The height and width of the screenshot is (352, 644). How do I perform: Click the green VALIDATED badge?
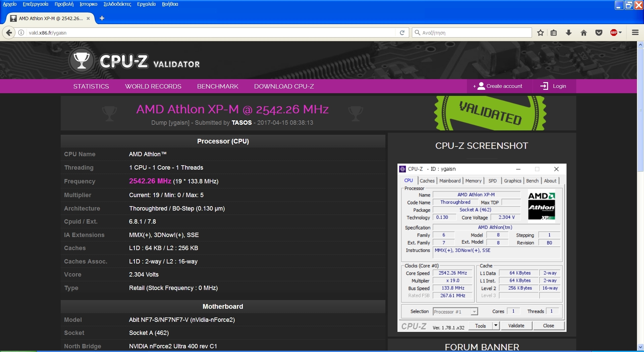tap(490, 113)
